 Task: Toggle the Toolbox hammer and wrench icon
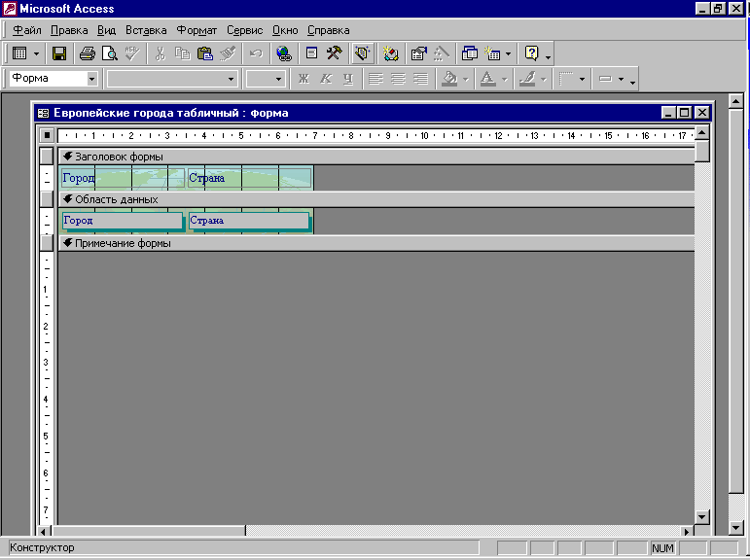[335, 53]
